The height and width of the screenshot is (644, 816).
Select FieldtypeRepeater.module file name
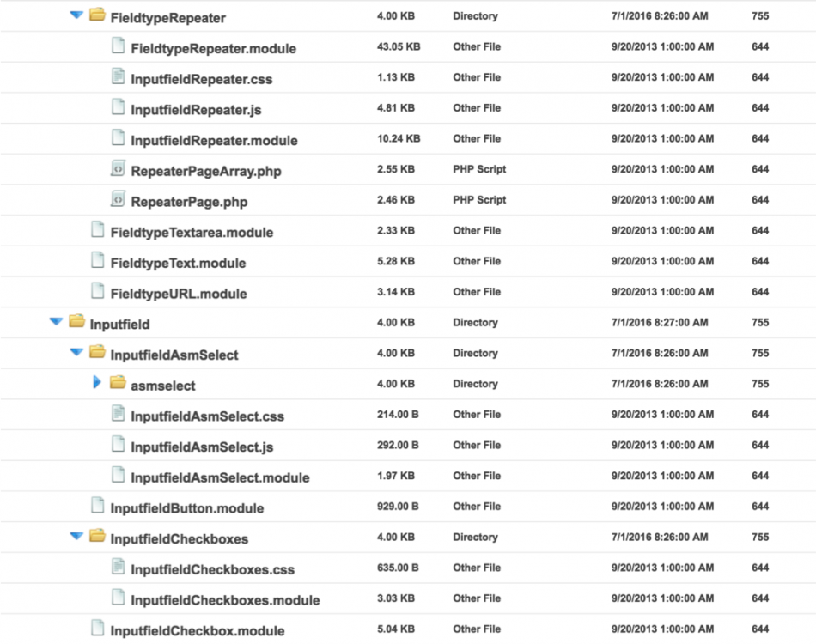coord(213,48)
